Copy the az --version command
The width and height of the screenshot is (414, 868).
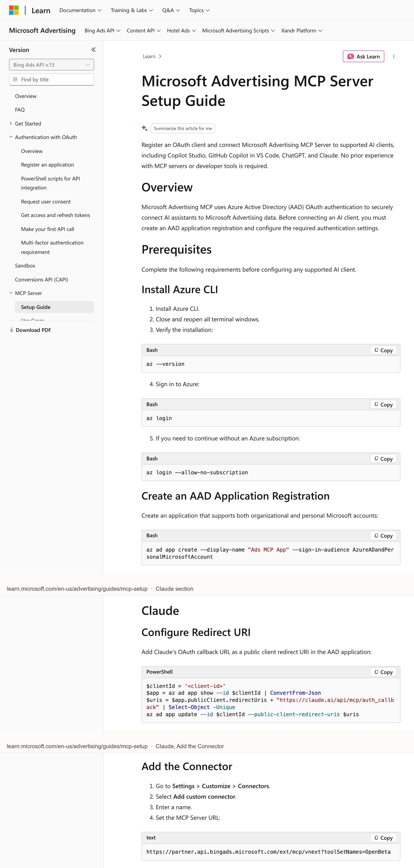[x=383, y=350]
